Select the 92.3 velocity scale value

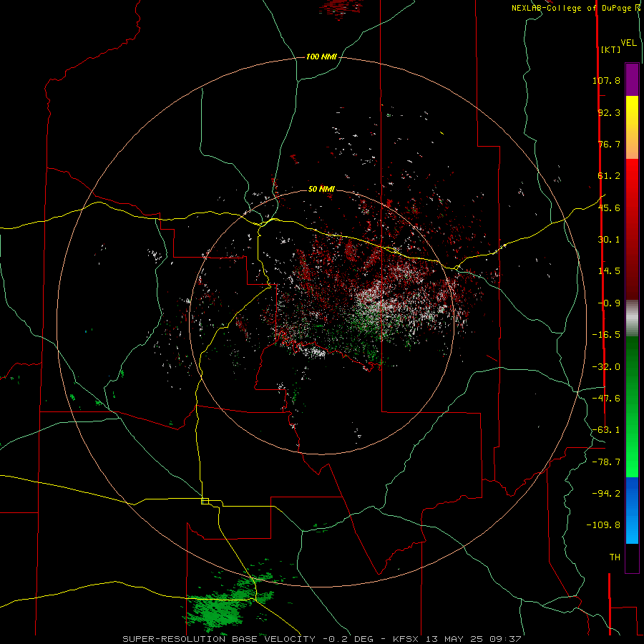pyautogui.click(x=609, y=112)
